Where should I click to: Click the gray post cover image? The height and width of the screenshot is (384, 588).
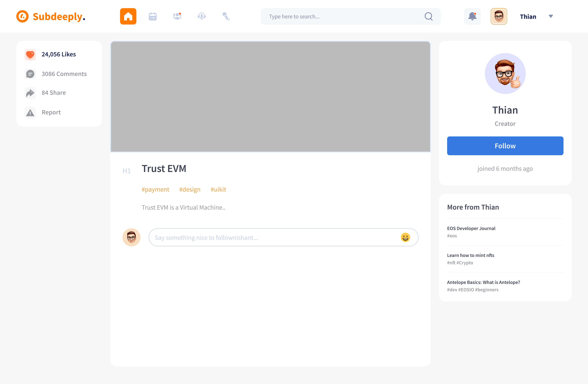click(x=270, y=96)
